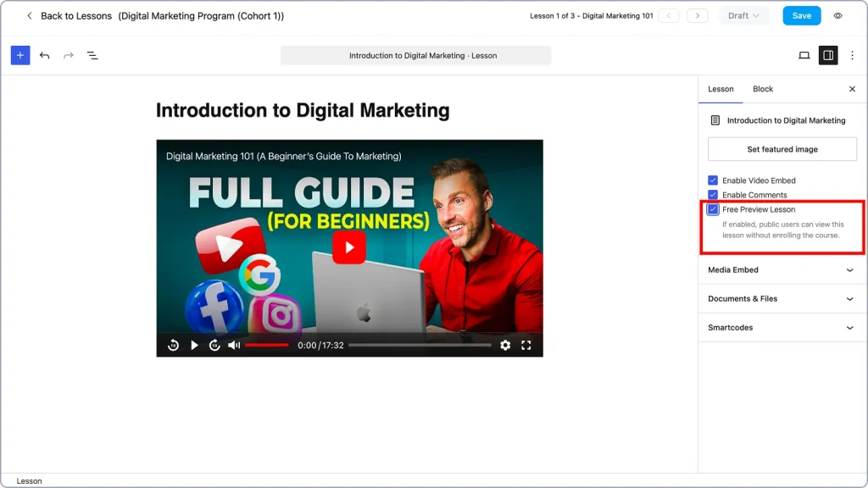Mute the video volume icon

pos(234,346)
